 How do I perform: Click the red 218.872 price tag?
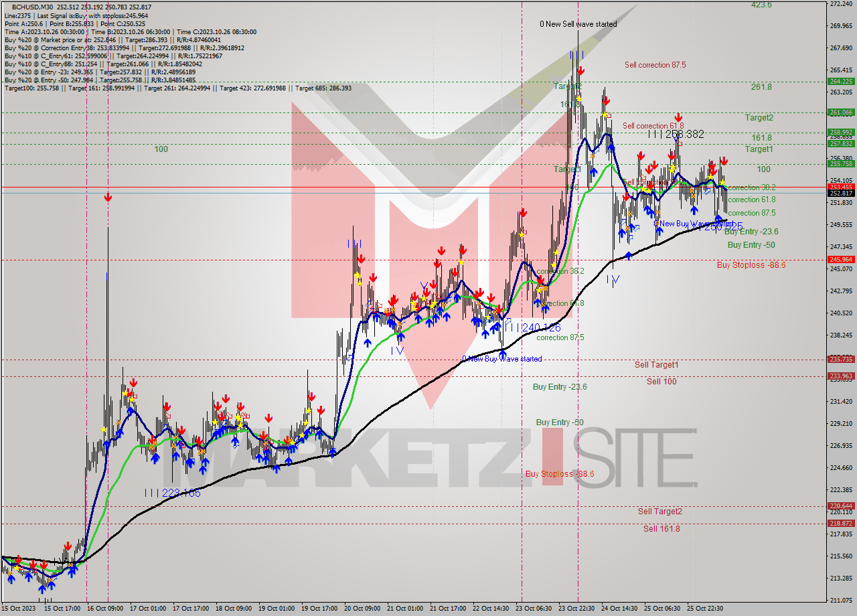[x=841, y=524]
